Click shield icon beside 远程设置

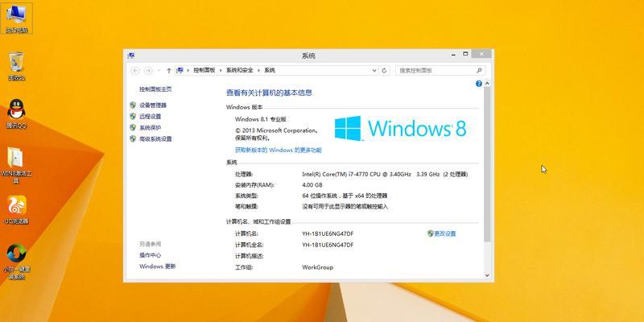pos(133,116)
